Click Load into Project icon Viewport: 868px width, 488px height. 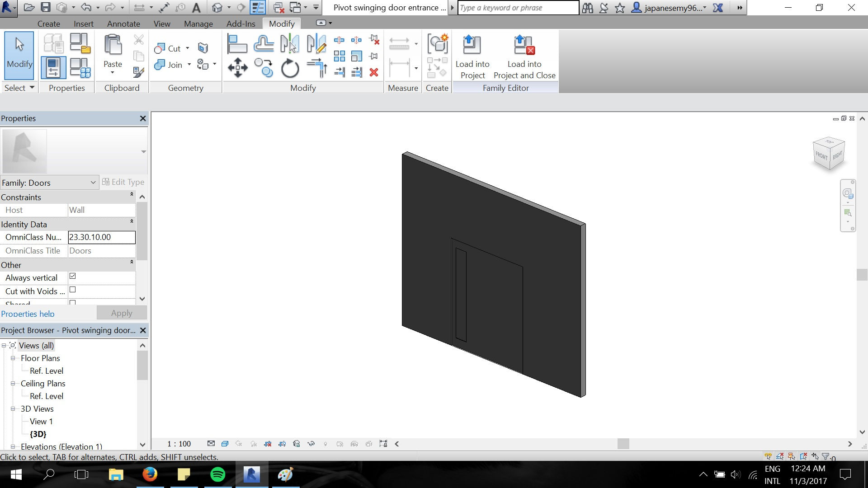(472, 57)
